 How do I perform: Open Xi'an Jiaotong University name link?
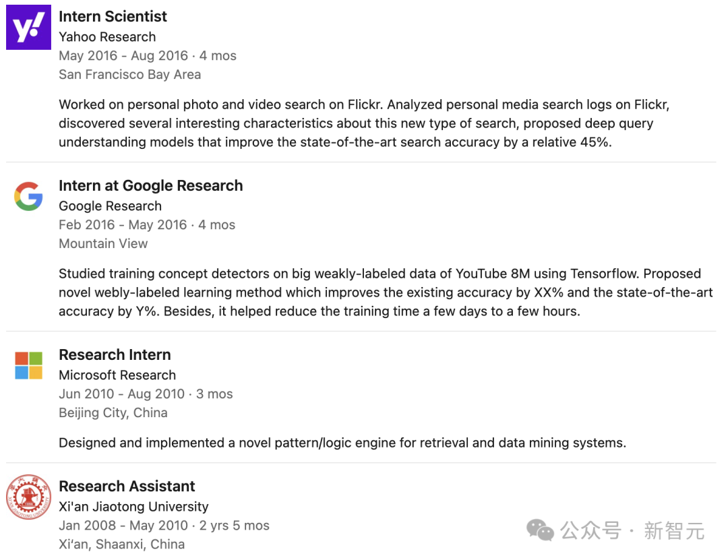click(x=133, y=507)
